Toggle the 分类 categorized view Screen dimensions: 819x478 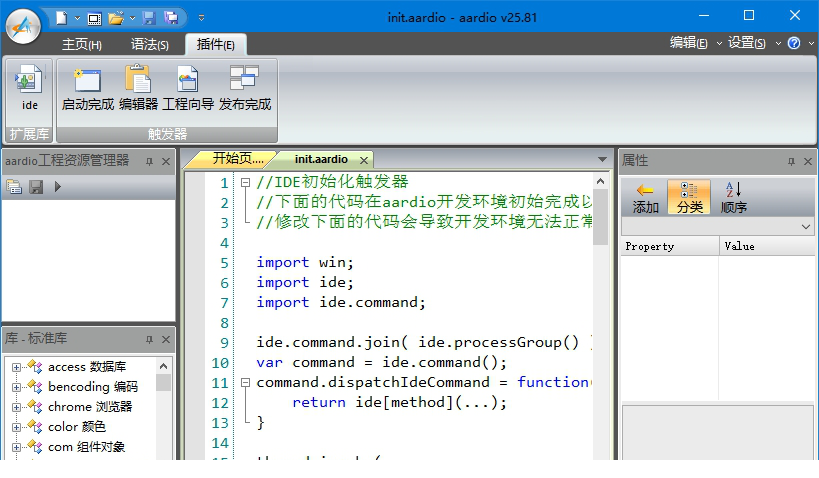tap(689, 197)
